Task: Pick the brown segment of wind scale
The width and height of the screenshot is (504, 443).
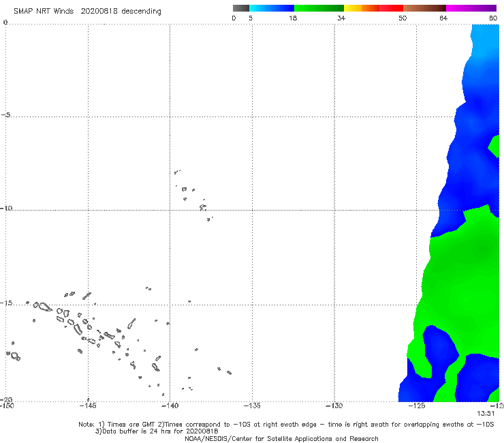Action: [x=424, y=8]
